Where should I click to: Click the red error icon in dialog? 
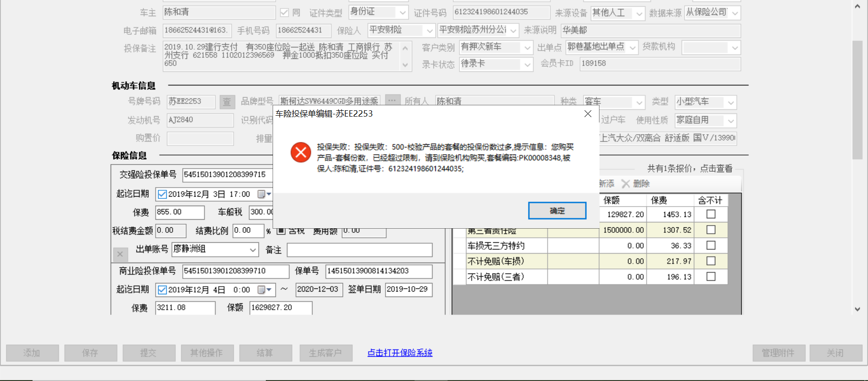pyautogui.click(x=301, y=152)
